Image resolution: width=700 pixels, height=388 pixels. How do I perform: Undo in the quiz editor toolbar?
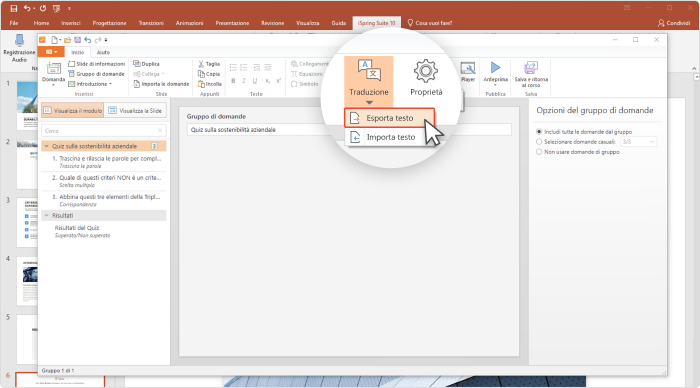click(x=88, y=40)
